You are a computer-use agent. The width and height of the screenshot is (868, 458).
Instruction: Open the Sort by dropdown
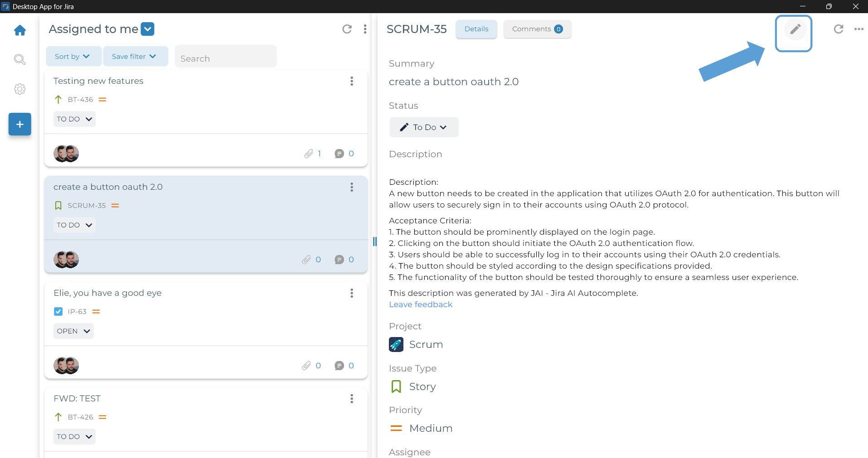(x=73, y=56)
